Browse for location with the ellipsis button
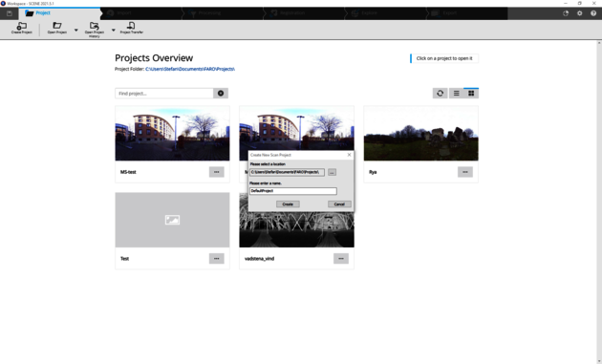Image resolution: width=602 pixels, height=364 pixels. [333, 172]
